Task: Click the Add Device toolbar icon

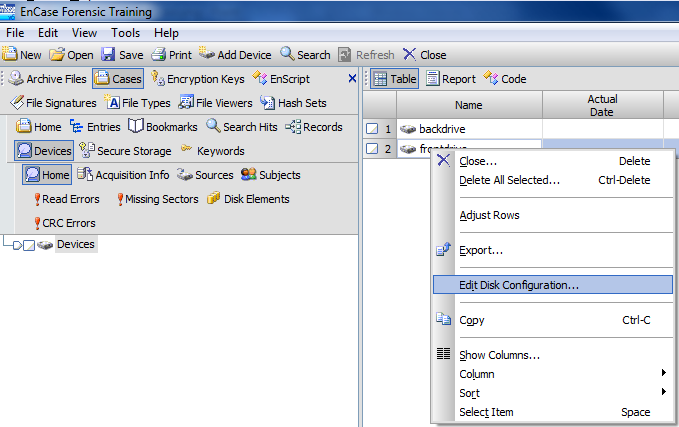Action: (208, 55)
